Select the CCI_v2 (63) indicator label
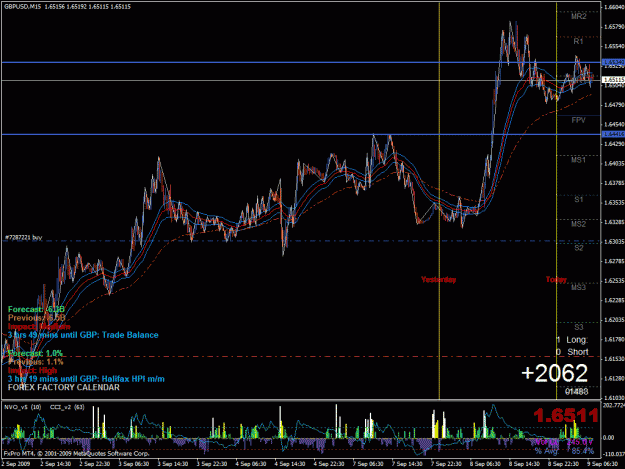625x469 pixels. [67, 407]
